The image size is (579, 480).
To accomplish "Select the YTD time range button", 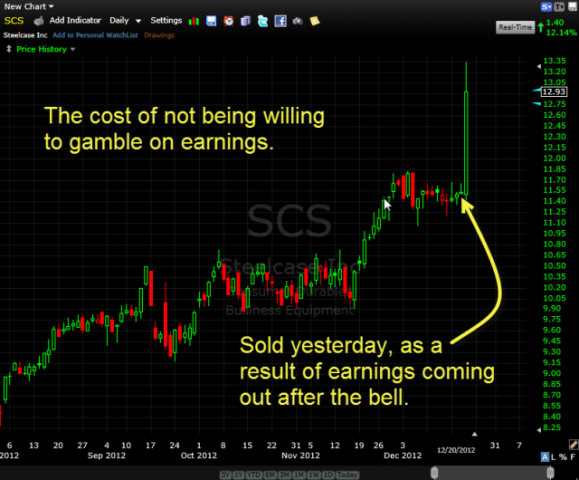I will pyautogui.click(x=254, y=475).
